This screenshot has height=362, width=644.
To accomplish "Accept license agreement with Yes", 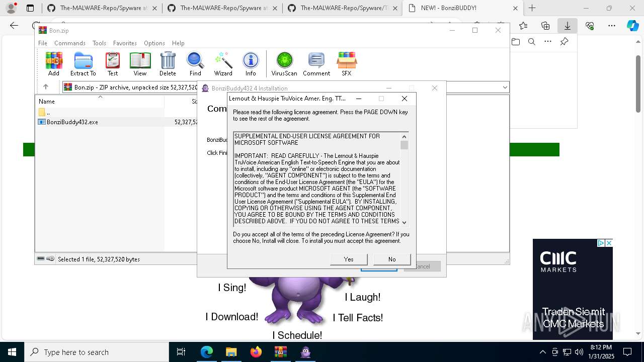I will [349, 259].
